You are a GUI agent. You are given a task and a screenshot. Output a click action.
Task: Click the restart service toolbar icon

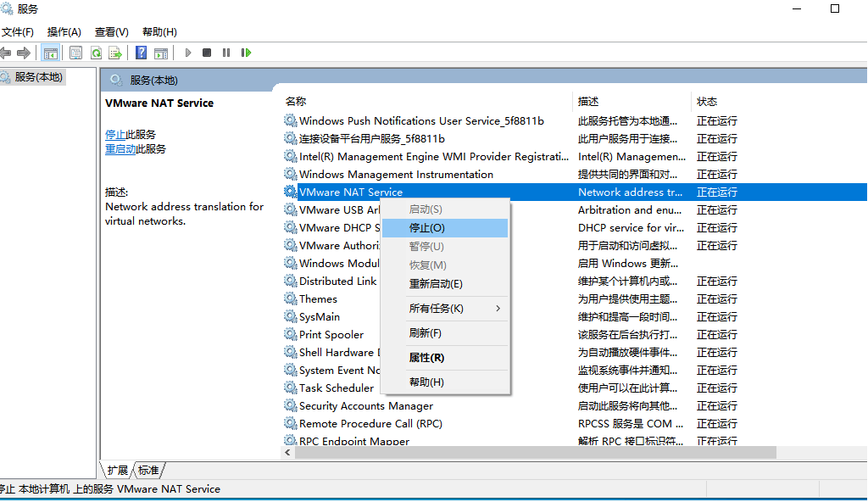click(x=246, y=53)
